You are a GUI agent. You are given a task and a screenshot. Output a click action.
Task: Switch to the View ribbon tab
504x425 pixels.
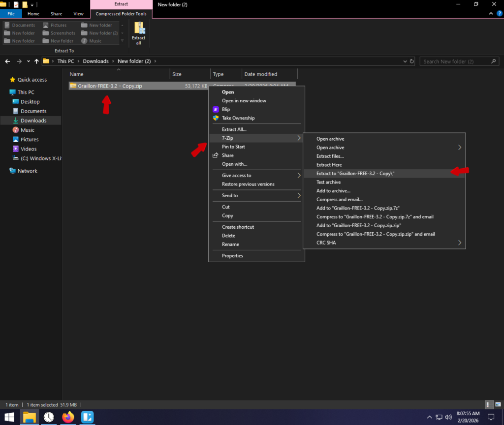point(78,14)
